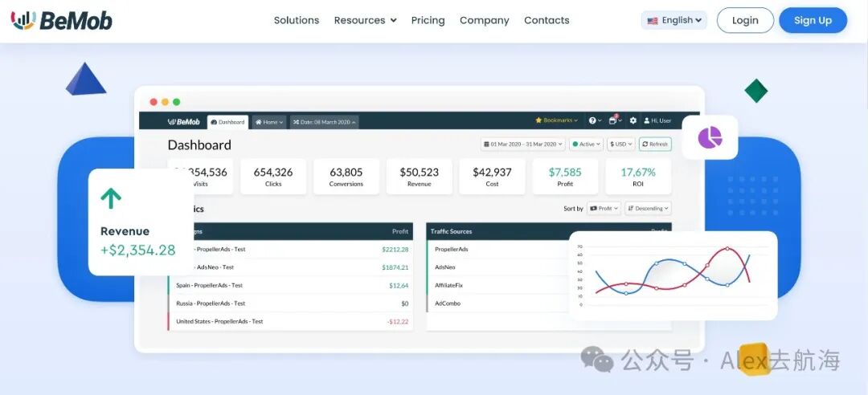Select AdsNeo in Traffic Sources
868x395 pixels.
pos(445,267)
